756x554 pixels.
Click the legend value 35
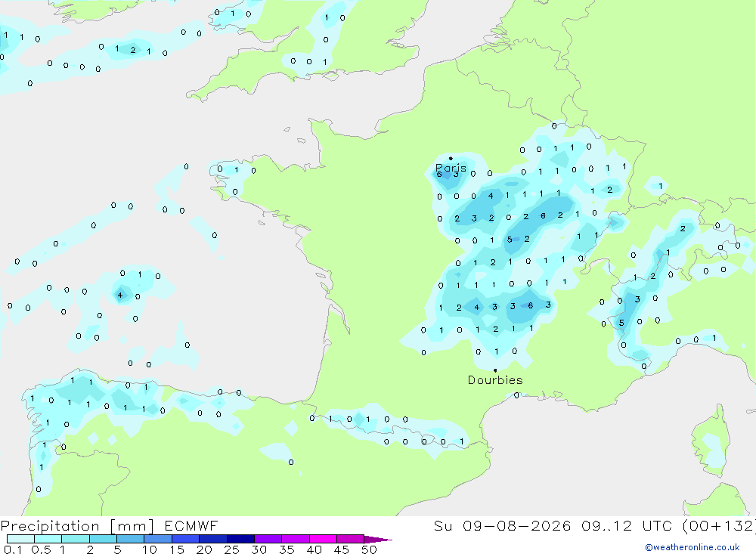(287, 549)
